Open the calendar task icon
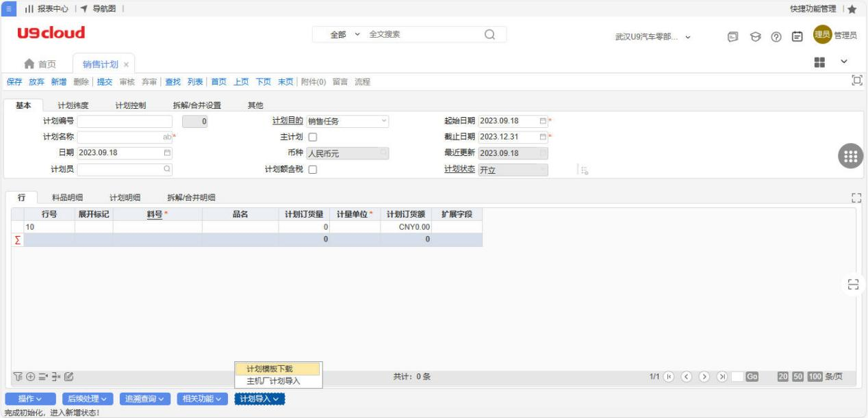The height and width of the screenshot is (418, 868). click(798, 37)
